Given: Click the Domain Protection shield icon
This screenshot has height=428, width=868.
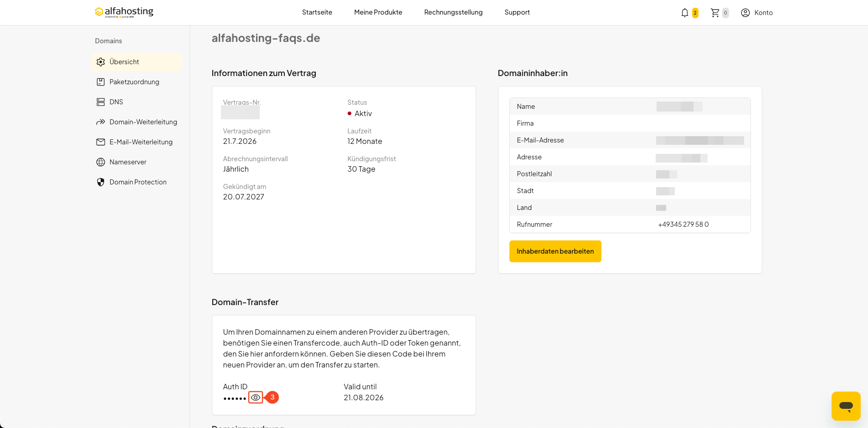Looking at the screenshot, I should click(x=101, y=182).
